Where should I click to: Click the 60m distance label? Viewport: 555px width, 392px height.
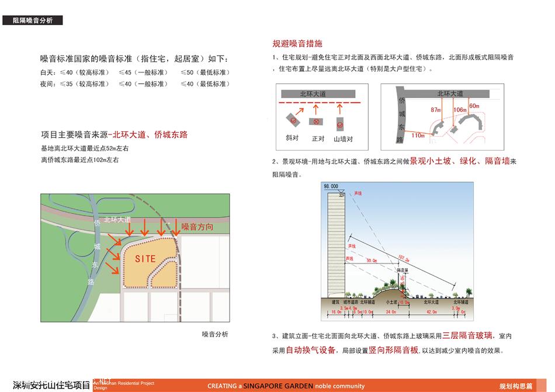coord(474,106)
